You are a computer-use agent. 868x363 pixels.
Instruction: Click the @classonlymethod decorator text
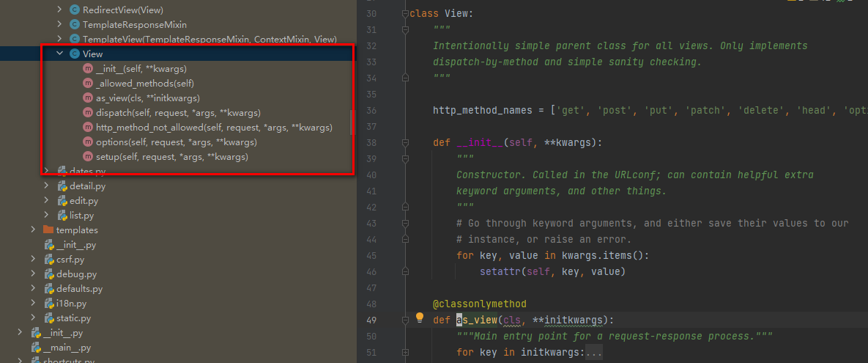tap(479, 304)
